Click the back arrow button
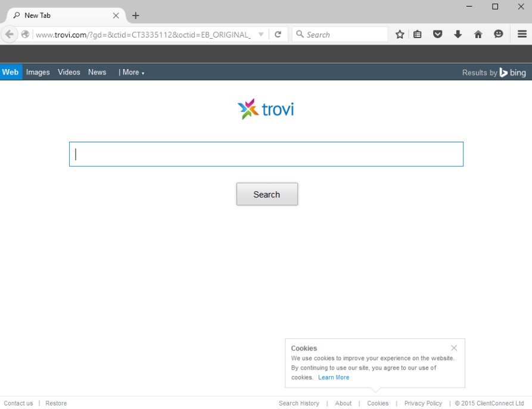The height and width of the screenshot is (409, 532). (10, 35)
